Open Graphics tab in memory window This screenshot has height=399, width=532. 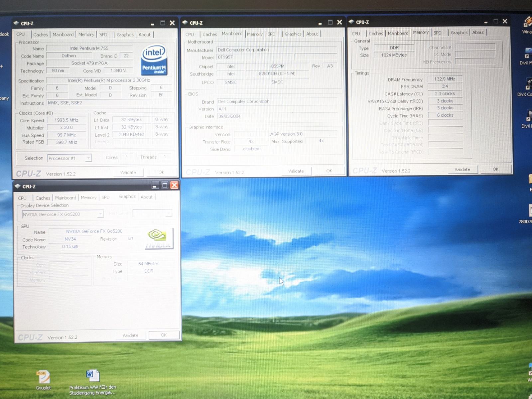click(x=459, y=33)
